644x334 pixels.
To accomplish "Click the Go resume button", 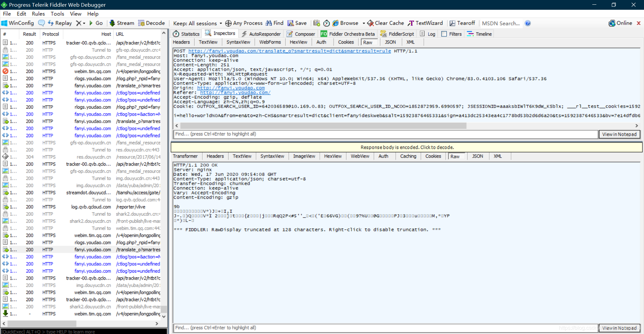I will coord(96,23).
